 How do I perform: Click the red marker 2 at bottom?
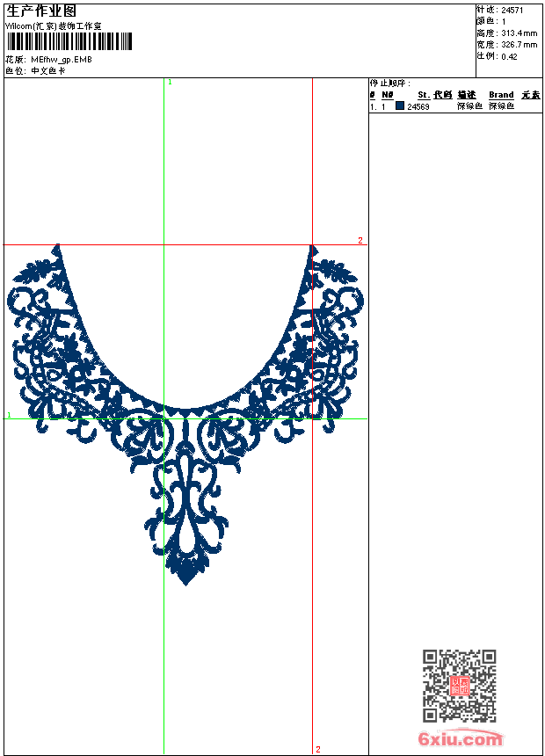pyautogui.click(x=318, y=749)
